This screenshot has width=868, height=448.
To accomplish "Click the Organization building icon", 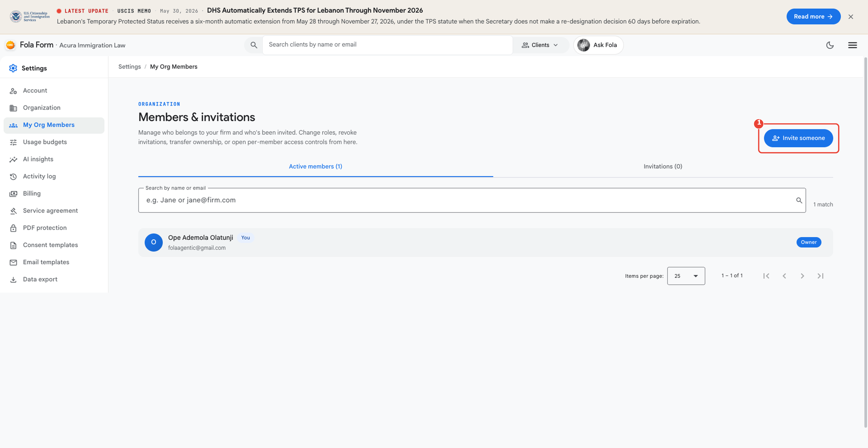I will tap(13, 108).
